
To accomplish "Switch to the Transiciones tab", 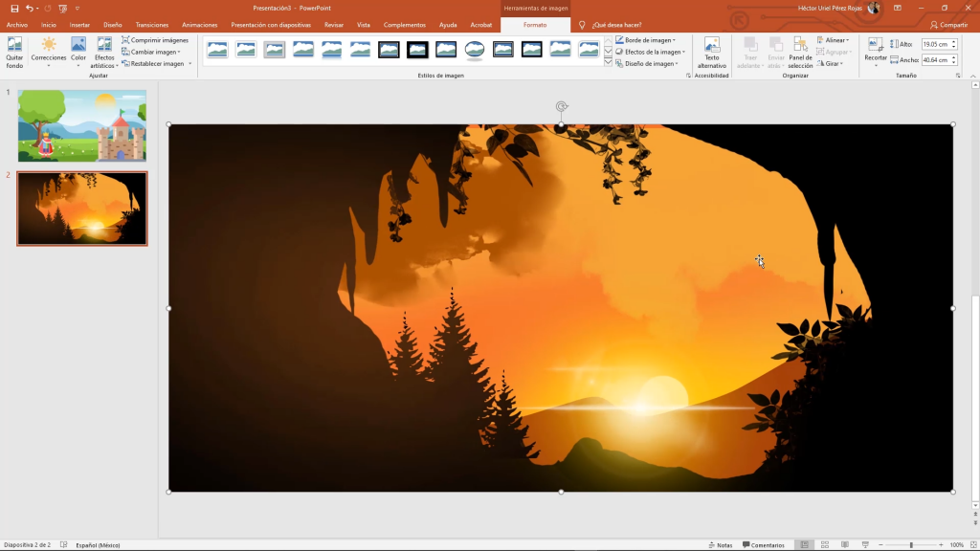I will 152,25.
